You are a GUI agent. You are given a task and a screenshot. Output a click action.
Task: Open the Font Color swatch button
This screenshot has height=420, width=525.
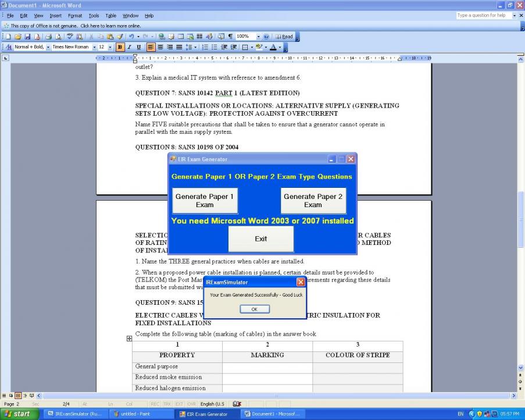(274, 47)
